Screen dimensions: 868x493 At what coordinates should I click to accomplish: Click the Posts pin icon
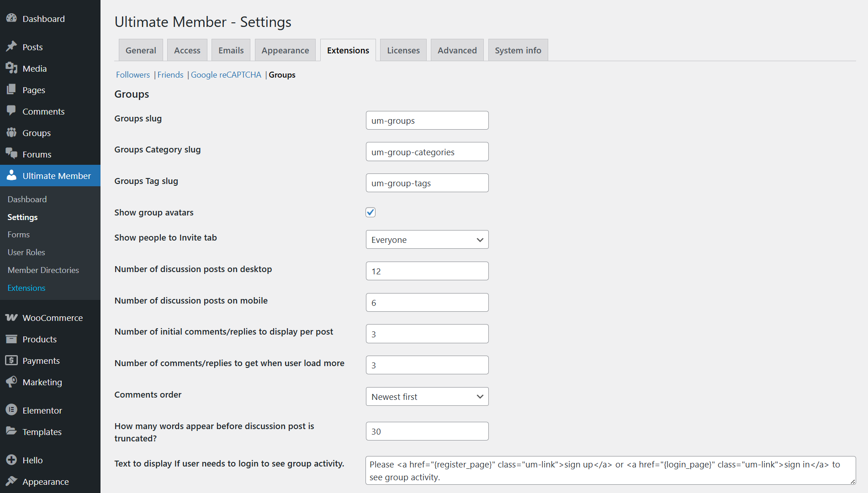point(11,47)
